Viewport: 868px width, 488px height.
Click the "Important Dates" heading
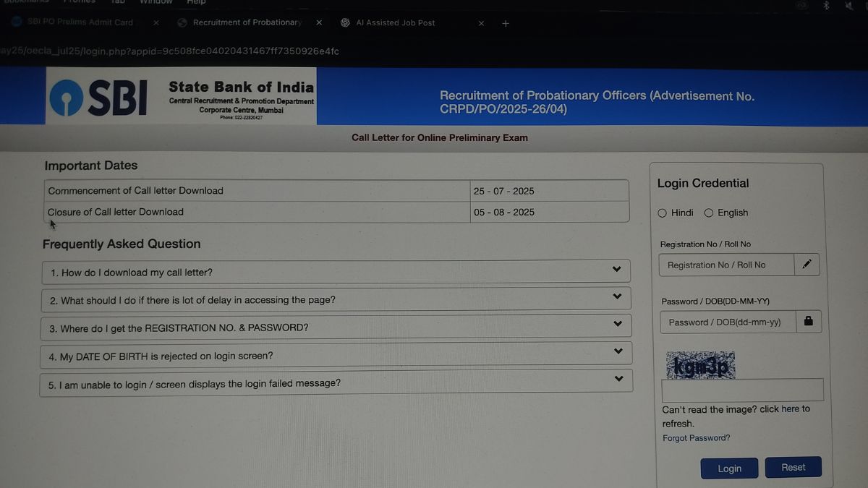(90, 166)
